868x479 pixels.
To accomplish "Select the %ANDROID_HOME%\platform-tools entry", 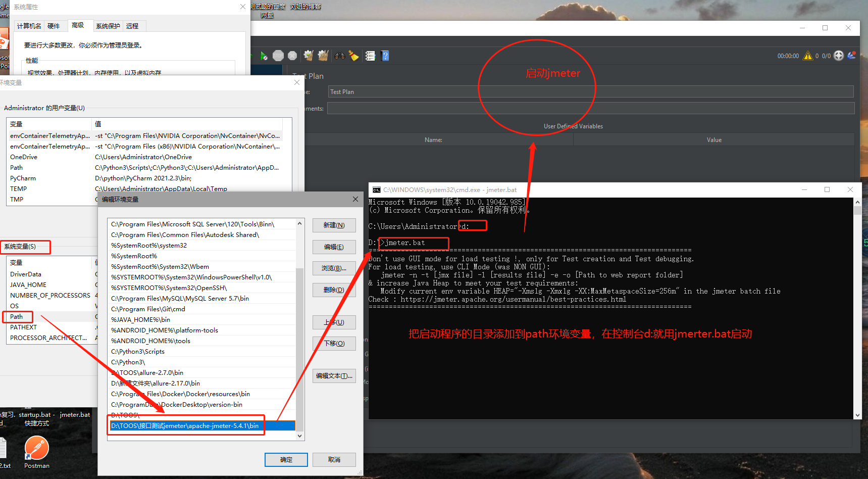I will tap(202, 330).
